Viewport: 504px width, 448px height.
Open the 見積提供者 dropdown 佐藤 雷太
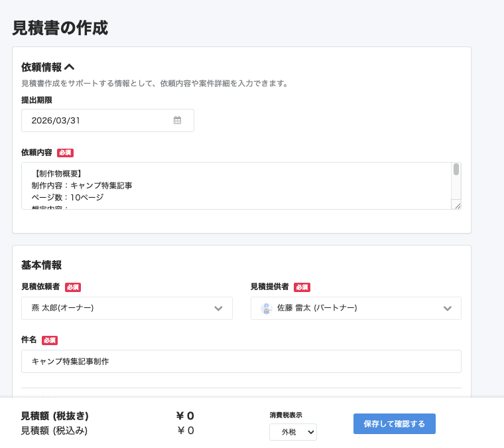point(356,308)
